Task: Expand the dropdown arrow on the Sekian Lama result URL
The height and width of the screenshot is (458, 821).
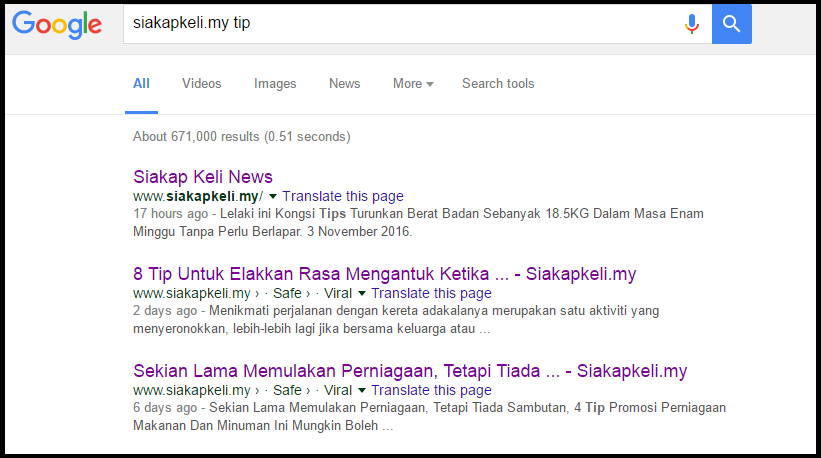Action: 362,390
